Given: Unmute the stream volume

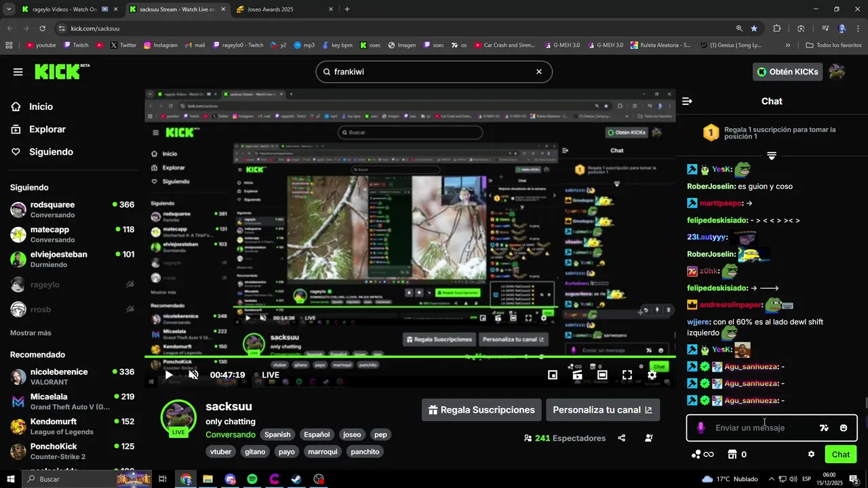Looking at the screenshot, I should click(x=193, y=375).
